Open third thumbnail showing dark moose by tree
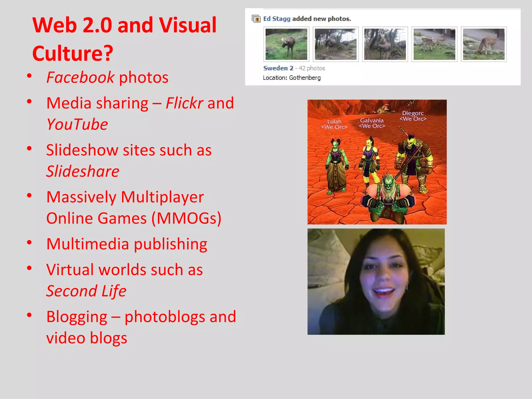532x399 pixels. pyautogui.click(x=385, y=44)
